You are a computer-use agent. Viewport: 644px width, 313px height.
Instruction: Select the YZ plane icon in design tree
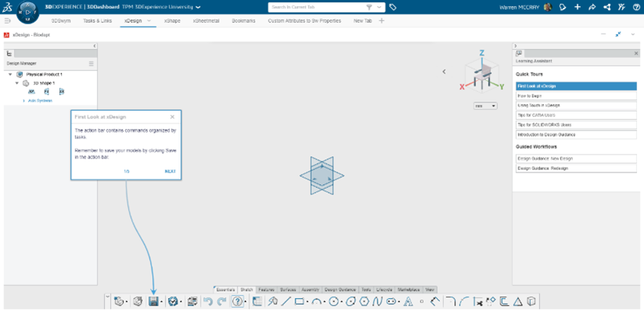click(x=46, y=91)
